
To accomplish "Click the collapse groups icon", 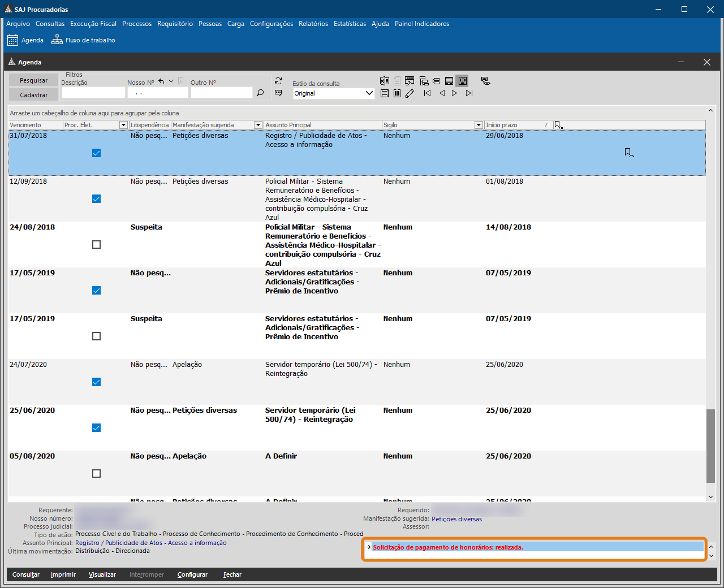I will click(x=436, y=81).
